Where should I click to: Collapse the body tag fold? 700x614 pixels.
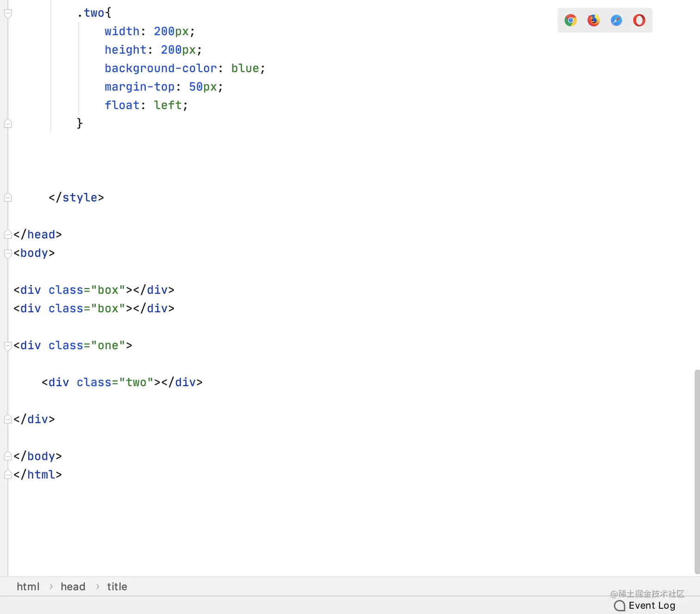click(x=8, y=253)
